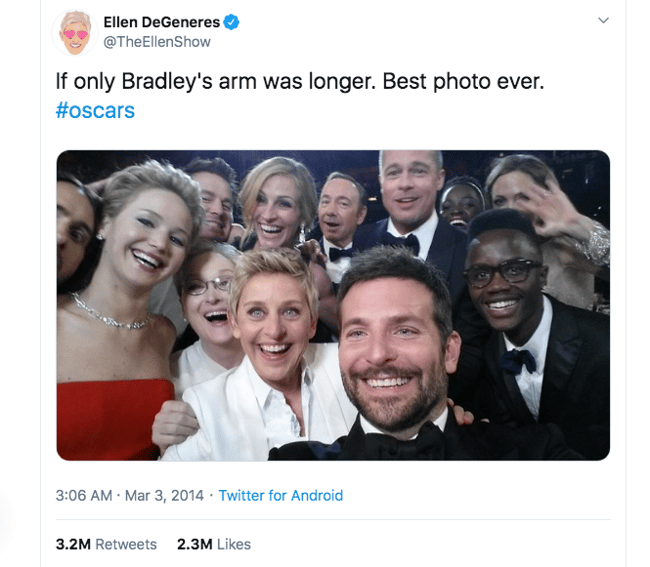
Task: Visit the @TheEllenShow handle
Action: click(157, 42)
